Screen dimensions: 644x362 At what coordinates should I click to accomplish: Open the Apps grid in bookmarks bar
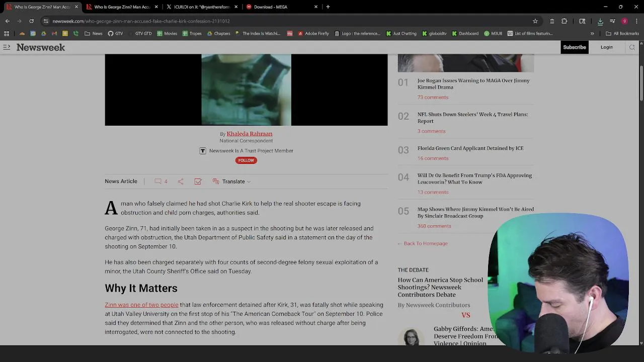click(7, 34)
